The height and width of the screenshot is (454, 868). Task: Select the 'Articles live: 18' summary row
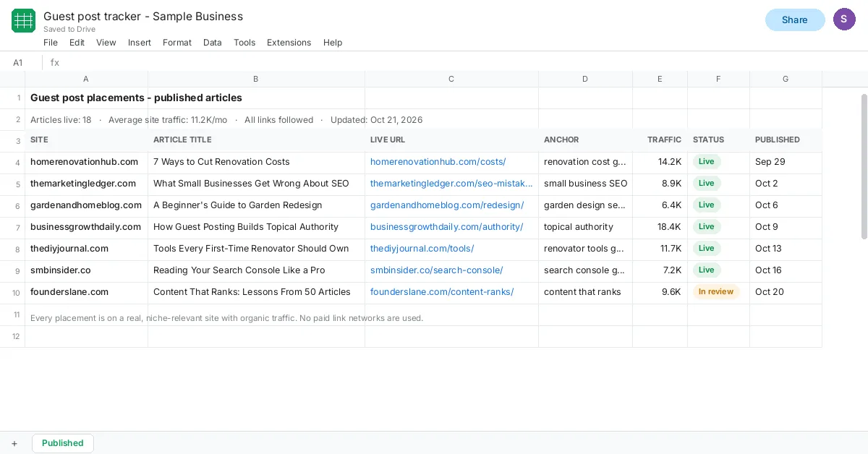point(226,120)
